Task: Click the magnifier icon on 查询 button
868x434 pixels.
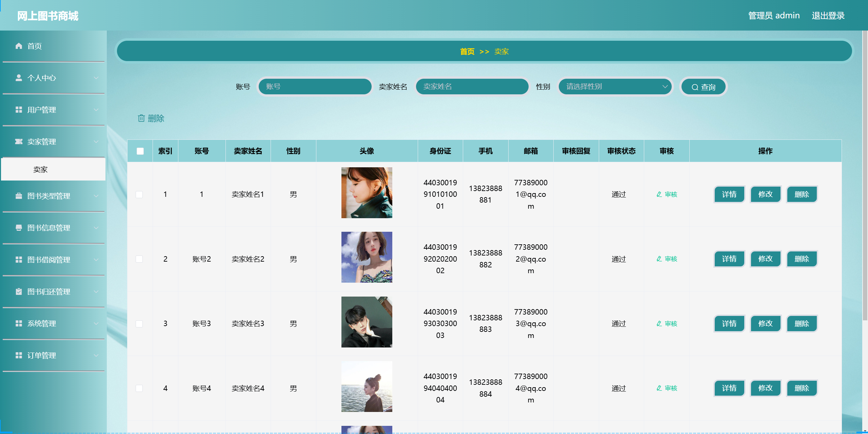Action: (694, 87)
